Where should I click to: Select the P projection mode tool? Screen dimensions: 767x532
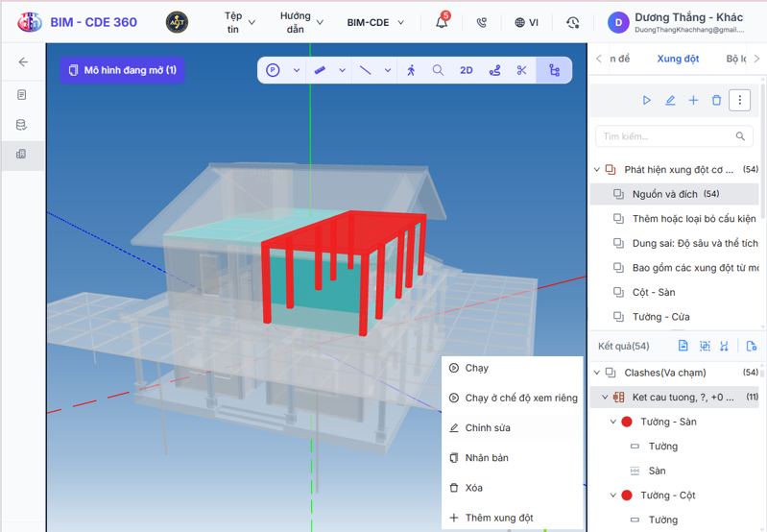coord(273,70)
